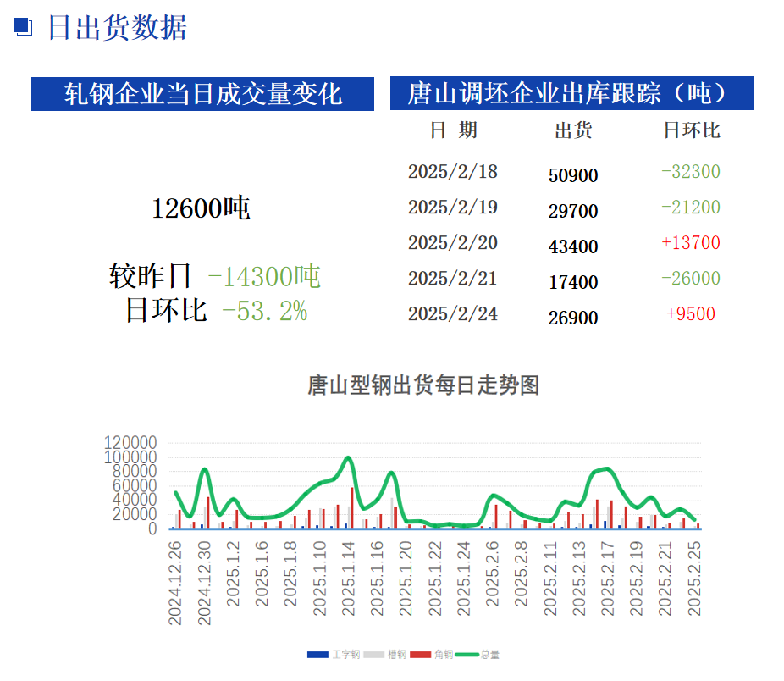The width and height of the screenshot is (784, 681).
Task: Click the blue square icon beside 日出货数据
Action: pos(23,27)
